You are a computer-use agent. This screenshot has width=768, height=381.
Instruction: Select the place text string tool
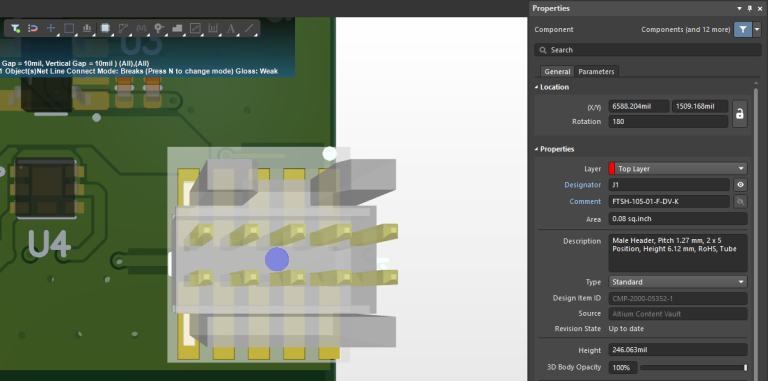tap(231, 28)
